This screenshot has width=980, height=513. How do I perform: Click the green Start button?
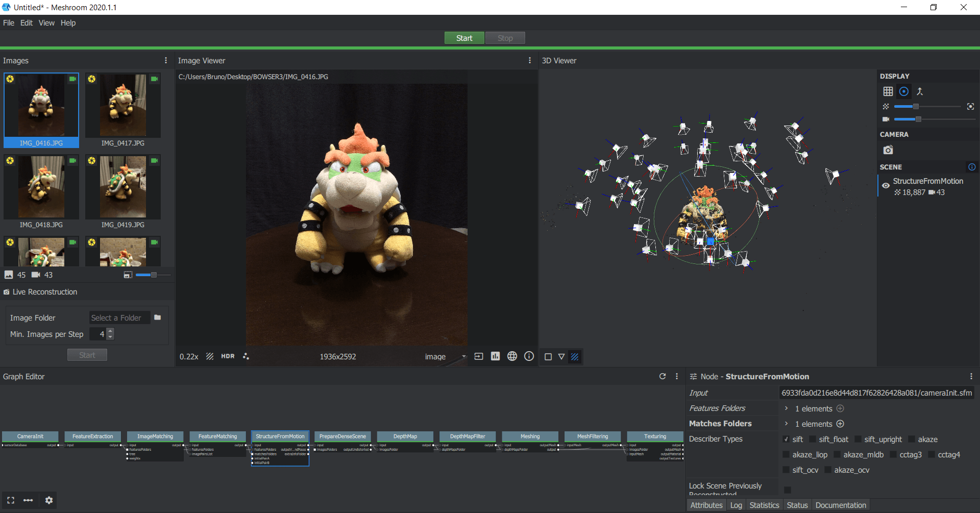click(x=464, y=38)
